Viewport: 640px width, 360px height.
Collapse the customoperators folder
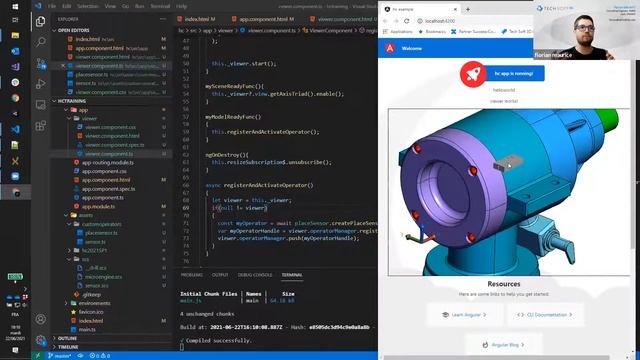[69, 224]
